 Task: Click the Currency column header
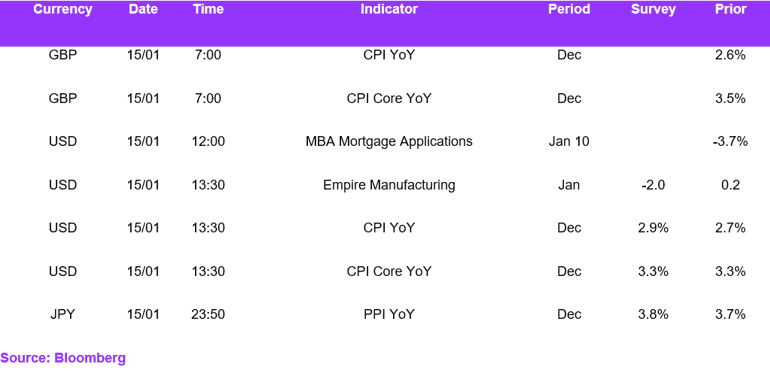click(63, 9)
